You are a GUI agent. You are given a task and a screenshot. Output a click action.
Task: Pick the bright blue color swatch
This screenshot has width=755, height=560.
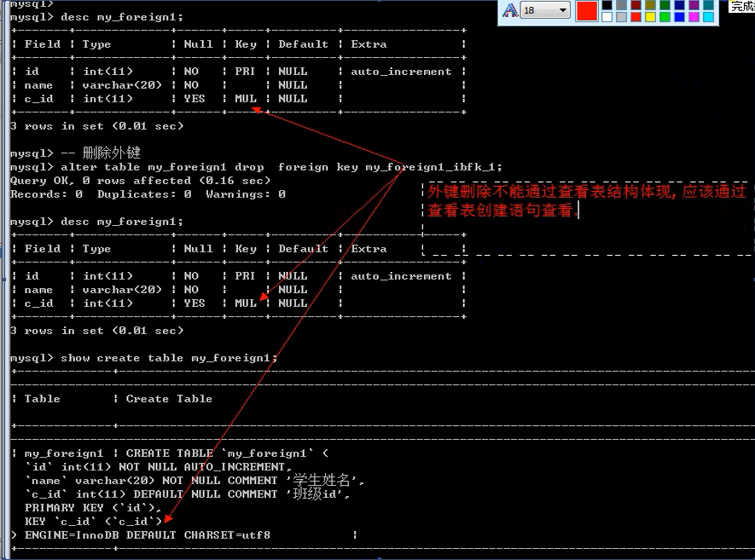679,17
